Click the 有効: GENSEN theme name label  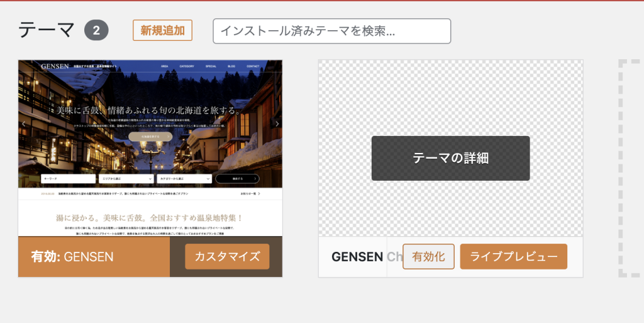(72, 257)
